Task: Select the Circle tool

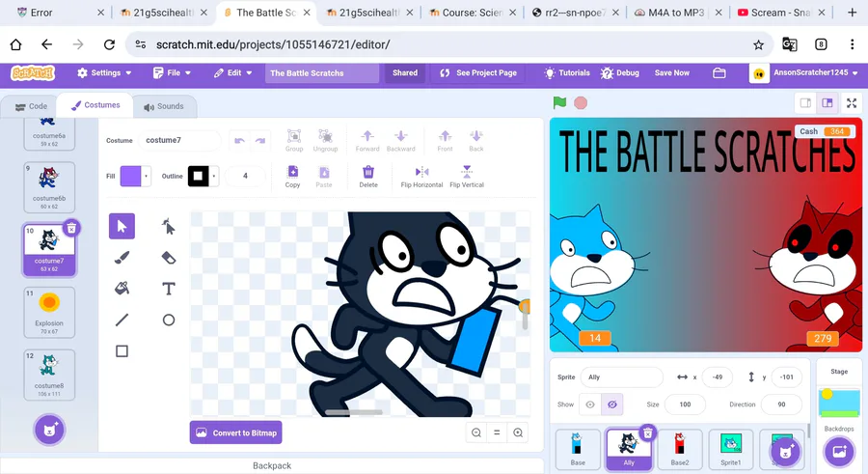Action: click(168, 320)
